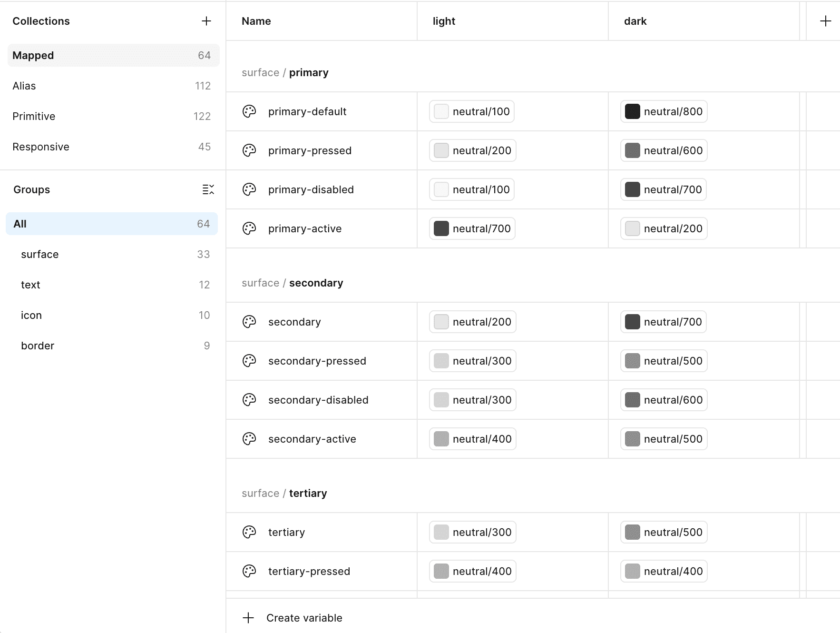Open secondary-disabled light value neutral/300
The height and width of the screenshot is (633, 840).
[x=473, y=400]
